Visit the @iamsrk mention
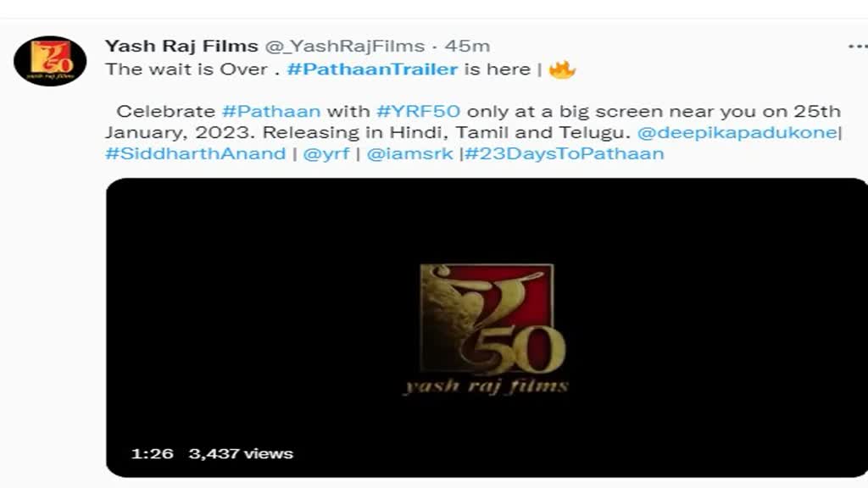The height and width of the screenshot is (488, 868). pyautogui.click(x=409, y=153)
